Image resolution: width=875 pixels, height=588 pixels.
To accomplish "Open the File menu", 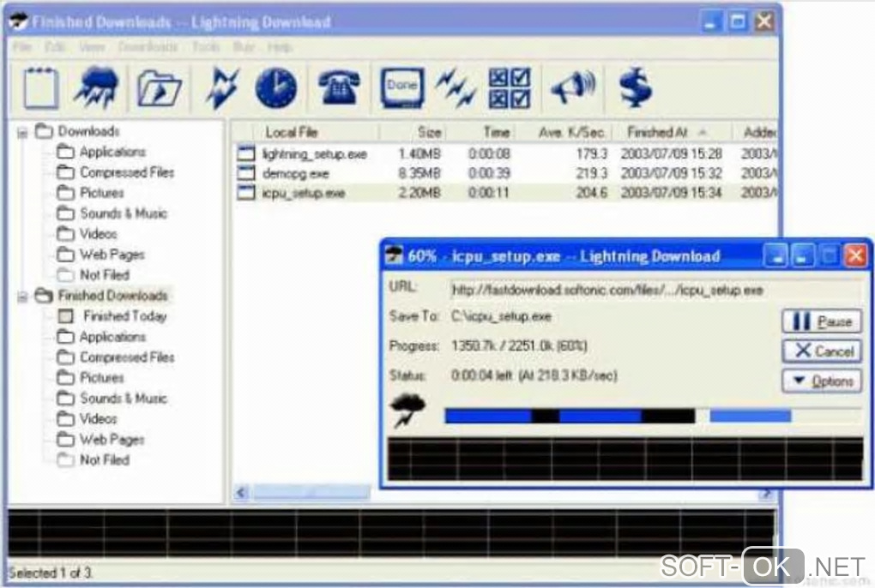I will pos(22,47).
